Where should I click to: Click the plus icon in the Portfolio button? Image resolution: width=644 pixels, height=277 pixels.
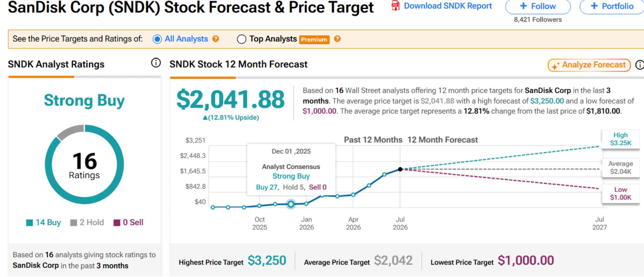click(x=594, y=6)
